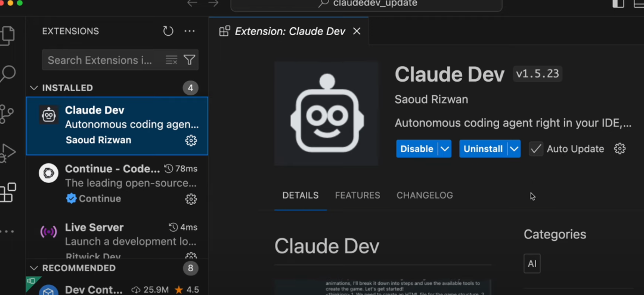
Task: Open the extensions filter funnel
Action: pos(190,60)
